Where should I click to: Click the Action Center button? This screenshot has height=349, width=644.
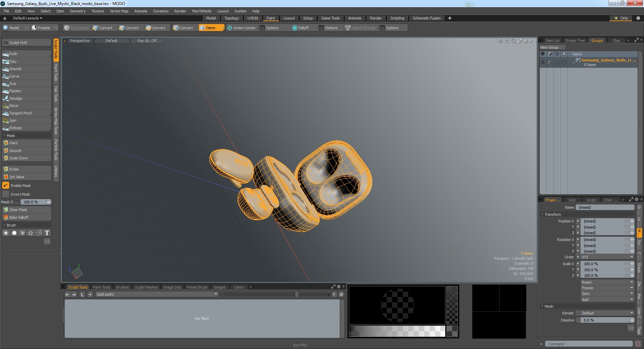(241, 28)
